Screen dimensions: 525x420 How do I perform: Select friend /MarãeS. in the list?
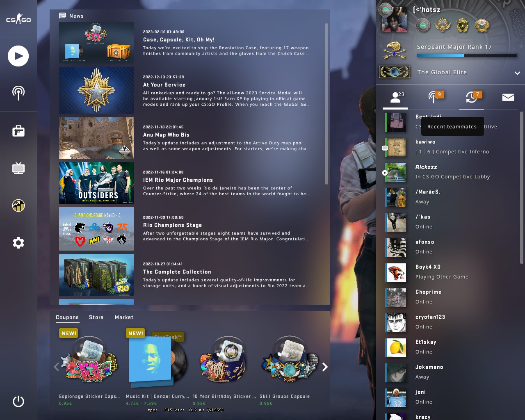[x=451, y=197]
